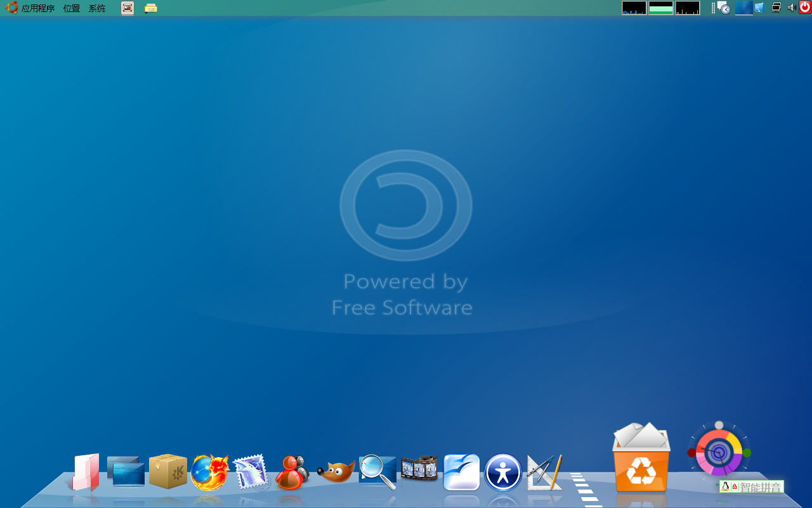Open the CPU usage monitor graph
Image resolution: width=812 pixels, height=508 pixels.
[x=634, y=8]
